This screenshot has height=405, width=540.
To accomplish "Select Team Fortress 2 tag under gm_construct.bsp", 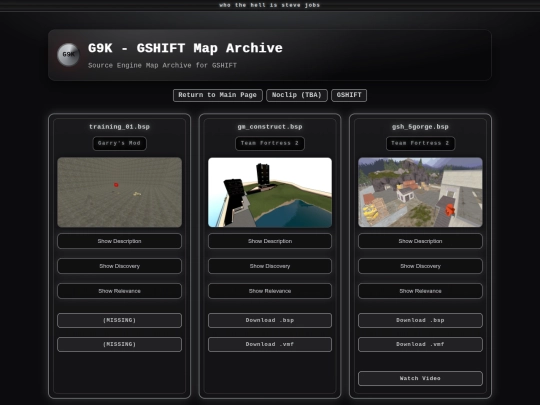I will coord(270,144).
